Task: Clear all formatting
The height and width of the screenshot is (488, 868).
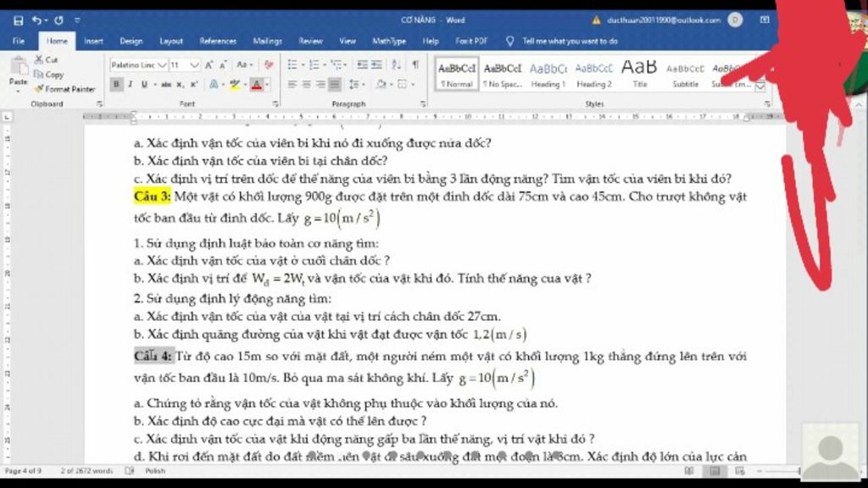Action: tap(269, 65)
